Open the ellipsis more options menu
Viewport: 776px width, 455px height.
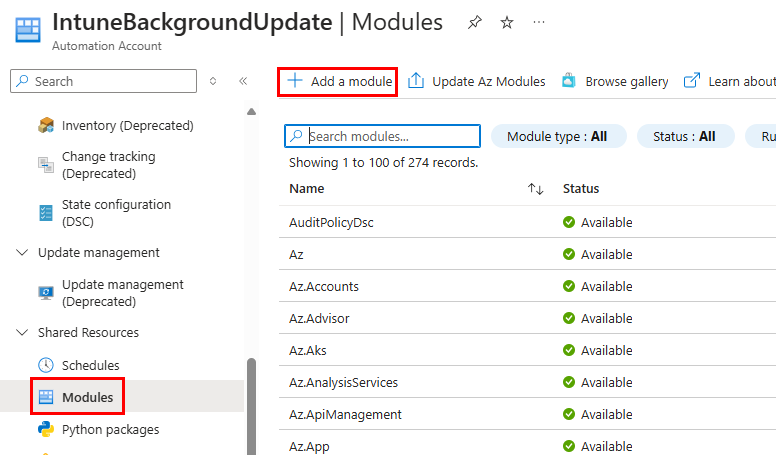pos(539,23)
